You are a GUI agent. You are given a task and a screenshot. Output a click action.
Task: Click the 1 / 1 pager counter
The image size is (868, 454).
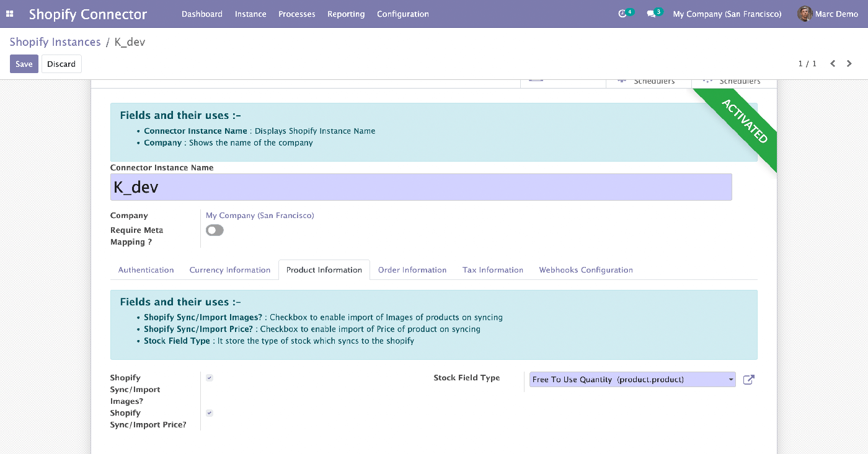[807, 64]
